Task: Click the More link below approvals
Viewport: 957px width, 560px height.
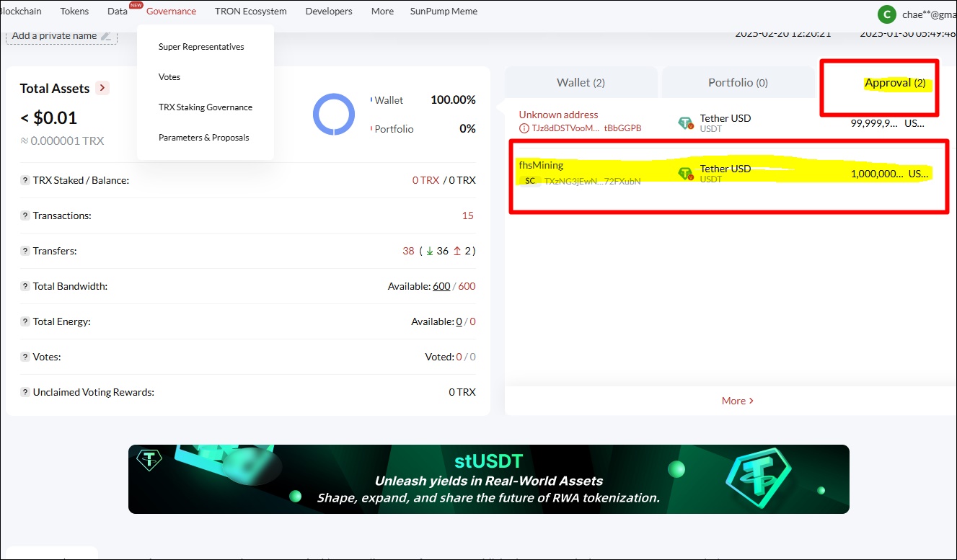Action: 737,401
